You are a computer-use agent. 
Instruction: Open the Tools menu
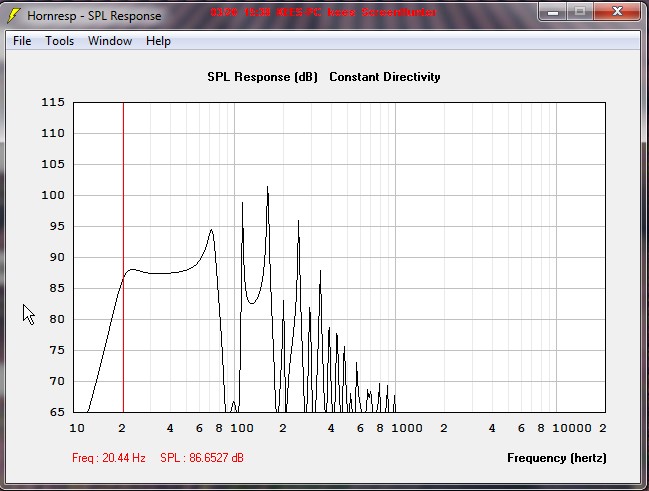60,41
